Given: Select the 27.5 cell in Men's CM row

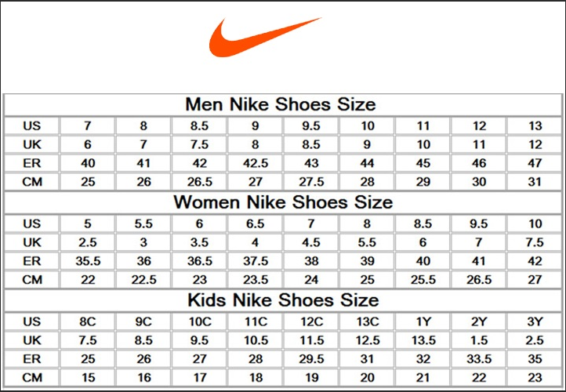Looking at the screenshot, I should point(311,182).
